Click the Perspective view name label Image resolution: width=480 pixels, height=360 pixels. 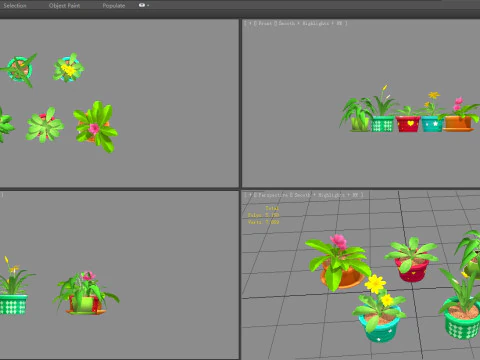(273, 195)
